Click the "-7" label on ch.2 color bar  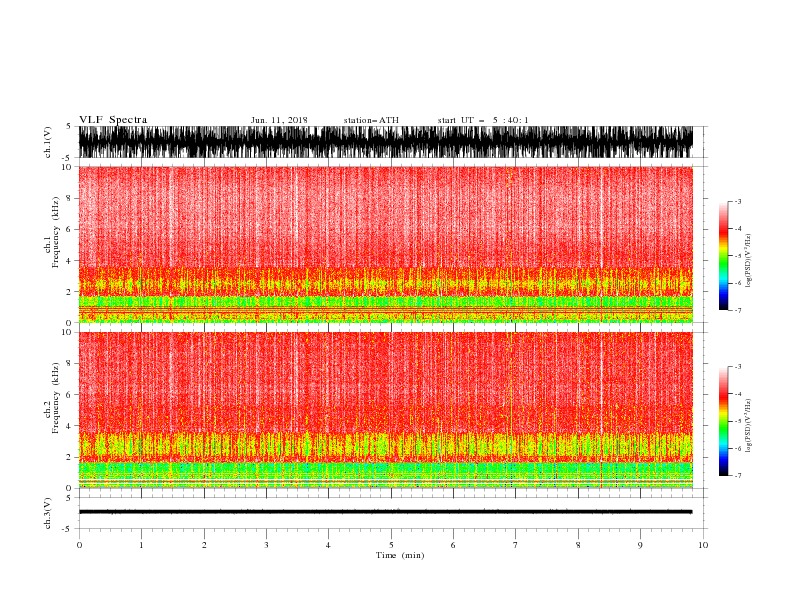737,476
